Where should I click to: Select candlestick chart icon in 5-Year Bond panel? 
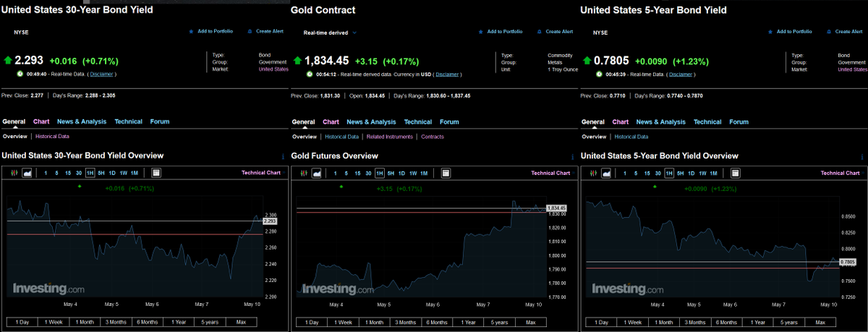(x=594, y=173)
